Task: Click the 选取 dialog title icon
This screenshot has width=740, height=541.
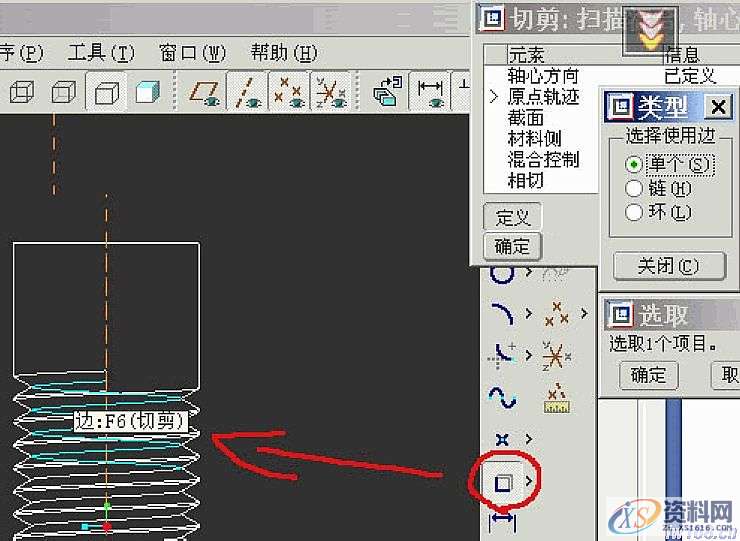Action: coord(620,314)
